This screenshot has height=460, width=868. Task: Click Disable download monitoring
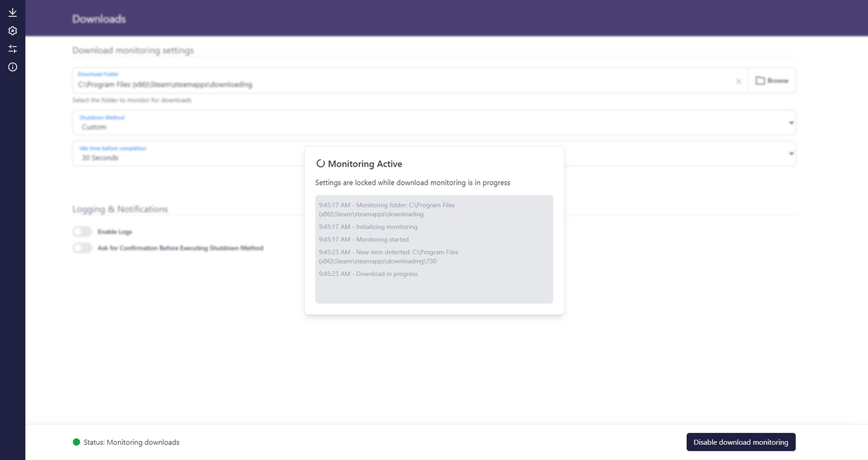pyautogui.click(x=741, y=442)
